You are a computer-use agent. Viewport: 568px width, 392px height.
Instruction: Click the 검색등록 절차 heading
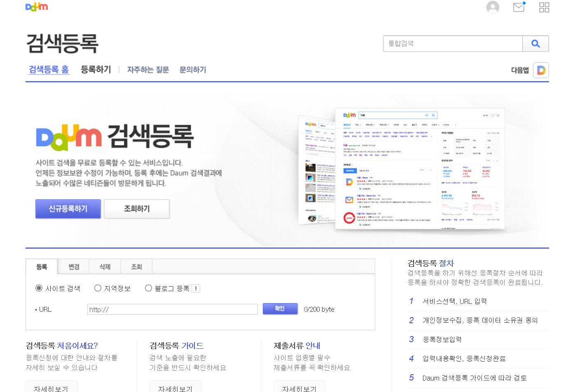430,263
